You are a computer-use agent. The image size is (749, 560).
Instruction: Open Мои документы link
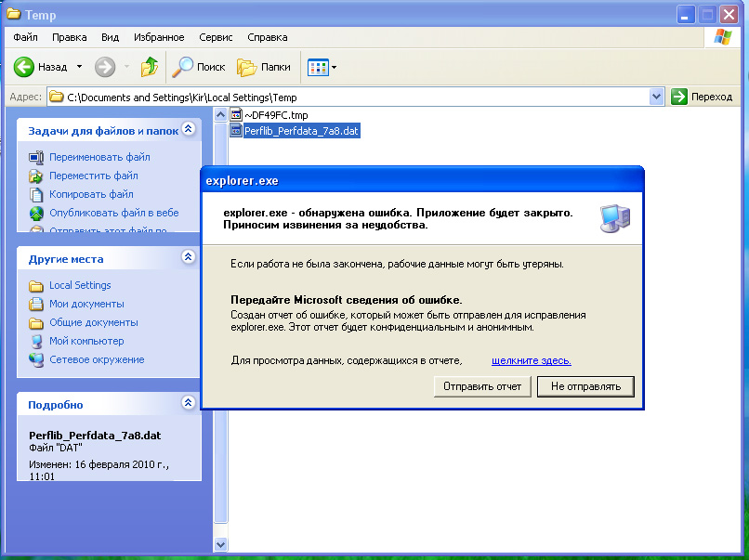pyautogui.click(x=86, y=304)
